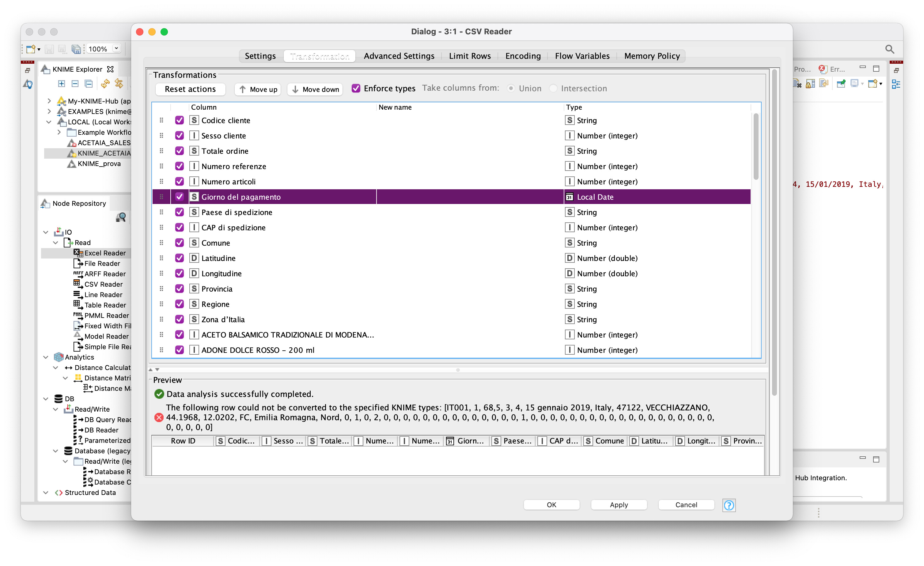Click the search magnifier icon top right

coord(889,49)
